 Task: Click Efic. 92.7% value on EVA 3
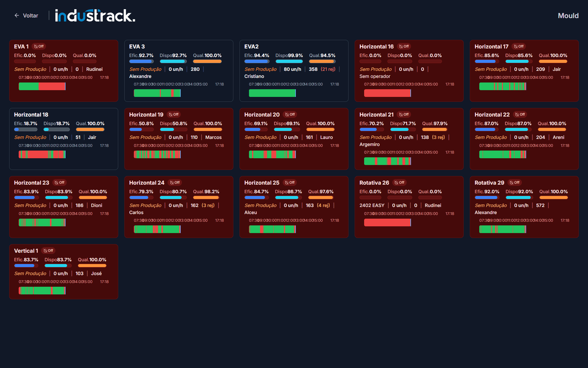pos(141,56)
